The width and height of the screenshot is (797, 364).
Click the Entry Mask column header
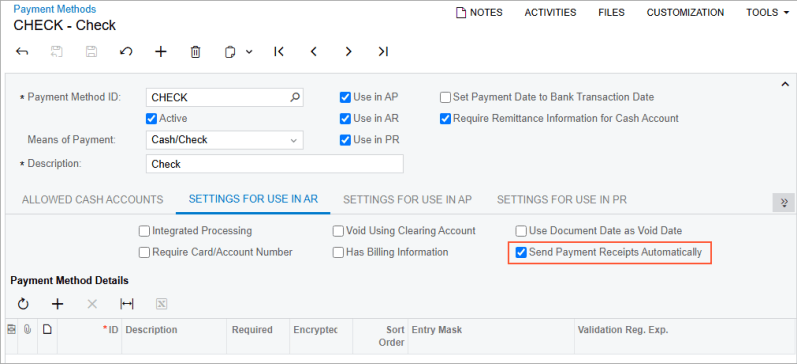coord(437,330)
